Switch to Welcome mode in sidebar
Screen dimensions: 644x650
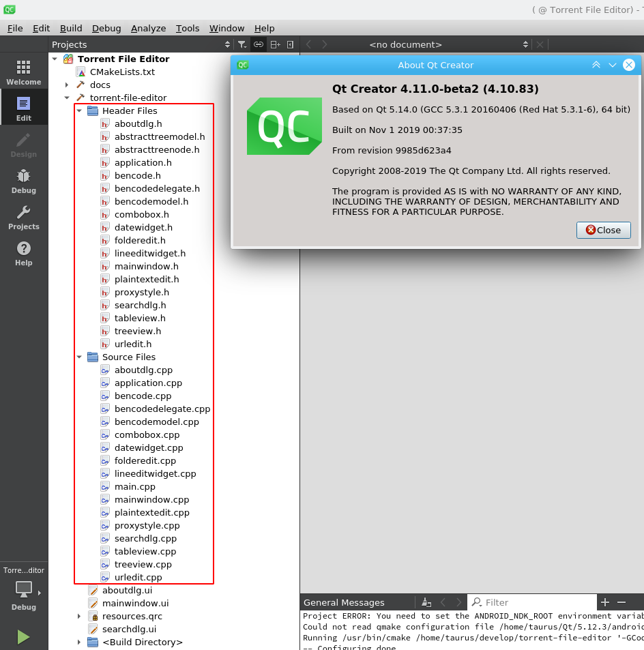pos(24,72)
